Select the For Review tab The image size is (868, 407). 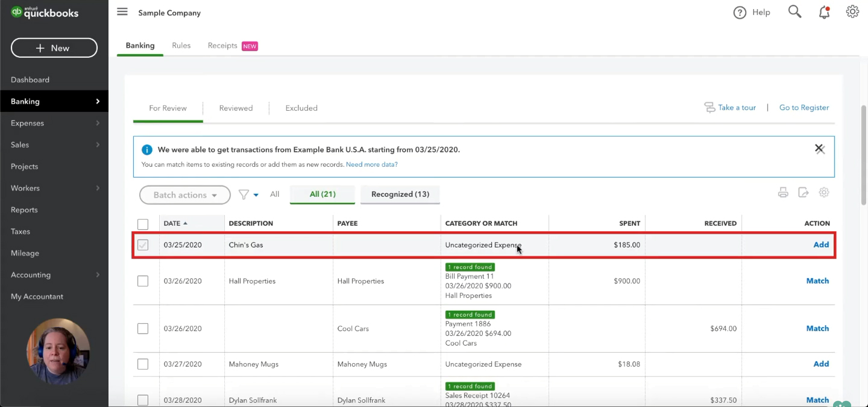click(168, 108)
